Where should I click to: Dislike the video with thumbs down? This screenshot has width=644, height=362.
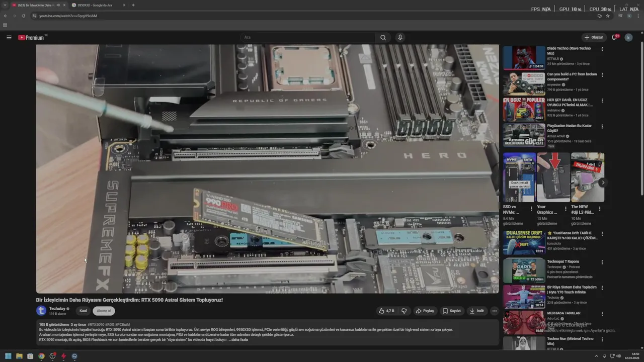[404, 311]
